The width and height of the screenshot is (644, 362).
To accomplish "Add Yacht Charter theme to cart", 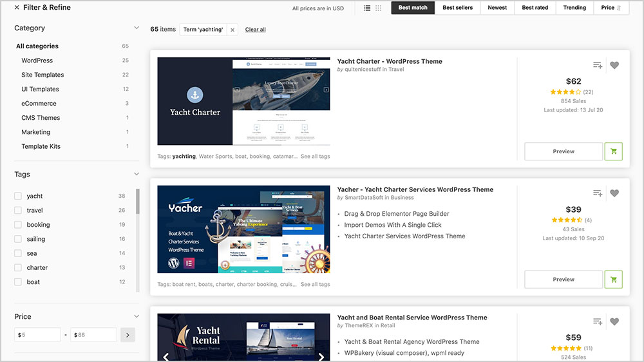I will 613,151.
